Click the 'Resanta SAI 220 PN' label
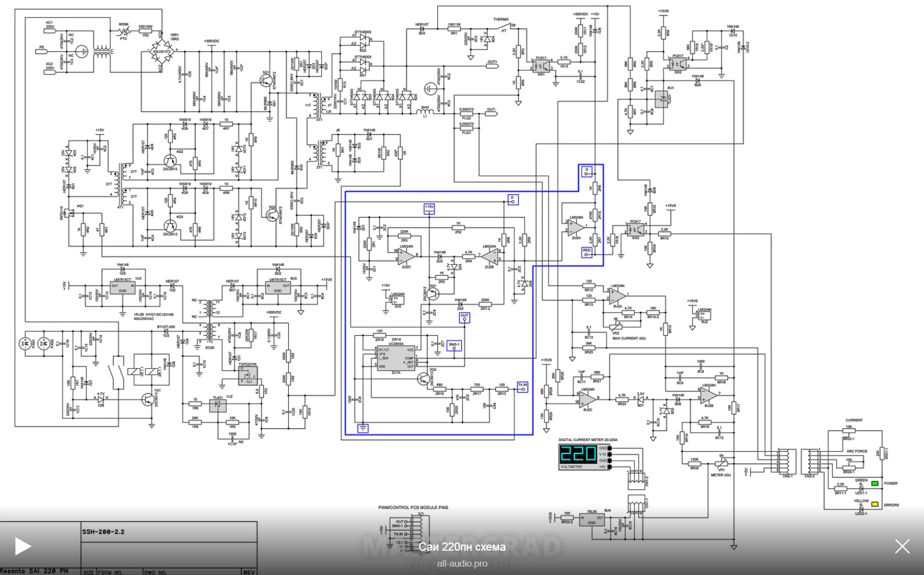 [x=34, y=571]
